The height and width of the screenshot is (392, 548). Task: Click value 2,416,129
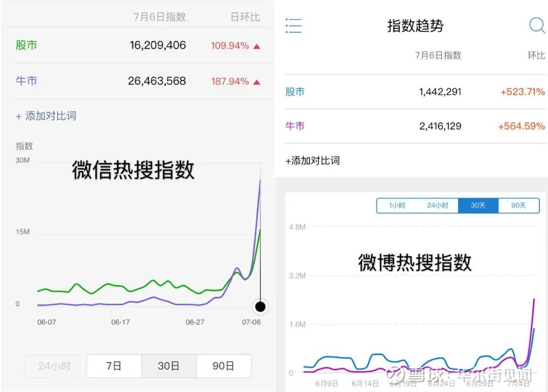click(440, 126)
